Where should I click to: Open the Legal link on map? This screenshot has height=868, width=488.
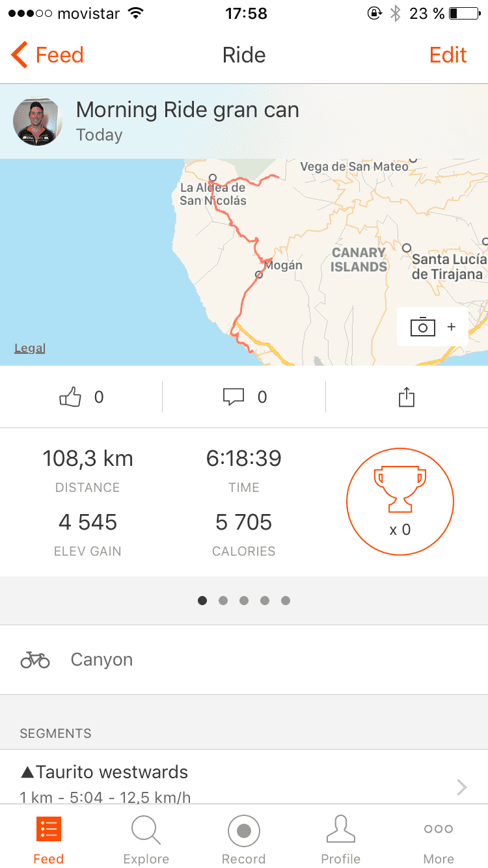click(x=30, y=348)
